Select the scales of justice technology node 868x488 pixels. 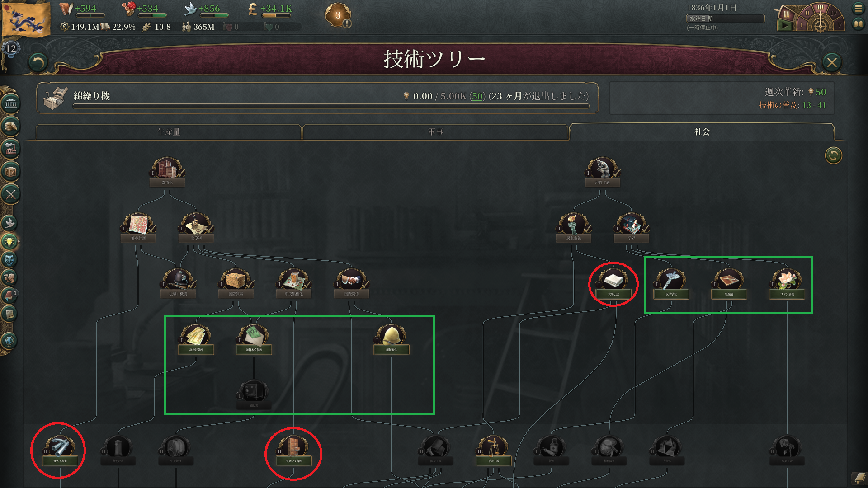(x=493, y=451)
